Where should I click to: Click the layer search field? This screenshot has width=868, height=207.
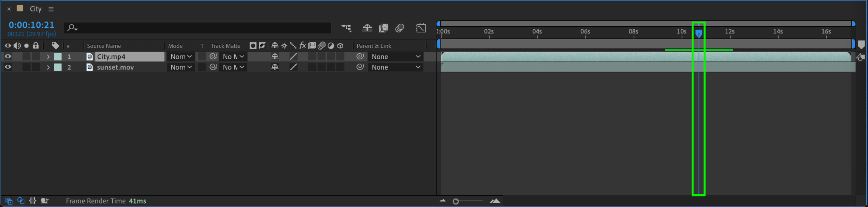click(199, 28)
